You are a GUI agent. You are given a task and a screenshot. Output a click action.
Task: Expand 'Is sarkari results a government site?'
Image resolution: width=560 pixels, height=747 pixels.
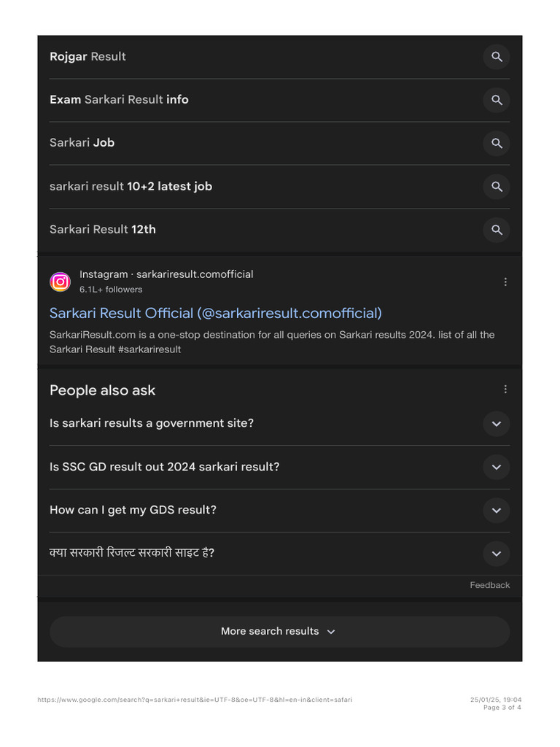click(x=497, y=424)
